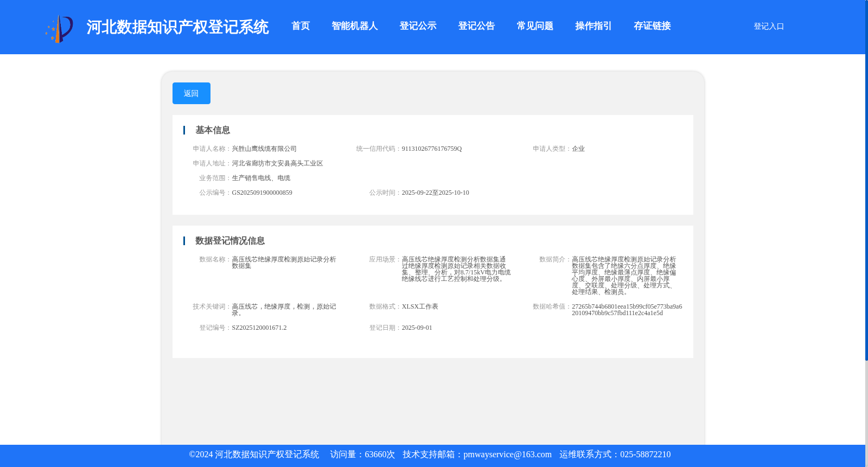The height and width of the screenshot is (467, 868).
Task: Select the 数据简介 description text
Action: [624, 276]
